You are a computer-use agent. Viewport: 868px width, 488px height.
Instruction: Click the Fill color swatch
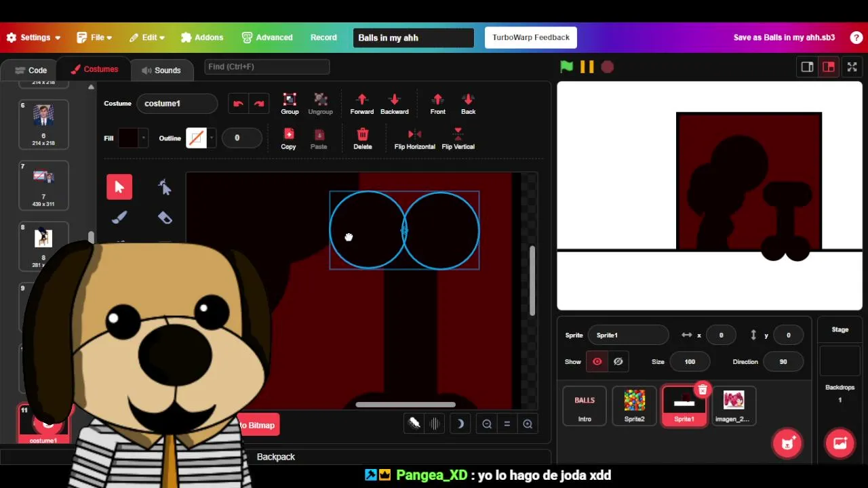point(128,138)
